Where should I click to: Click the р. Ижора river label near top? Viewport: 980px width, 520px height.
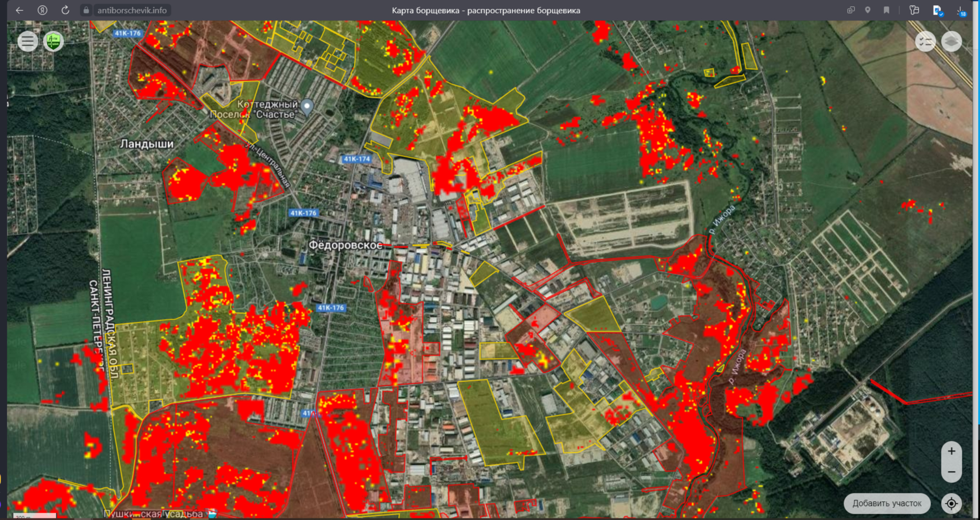tap(722, 219)
